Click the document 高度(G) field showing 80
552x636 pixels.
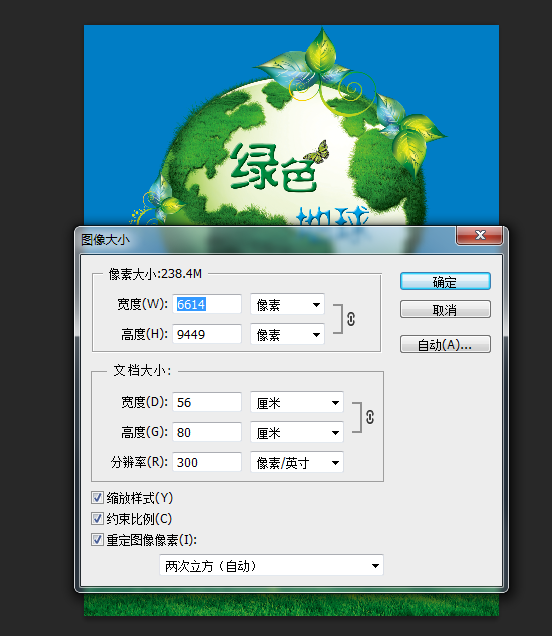click(x=207, y=432)
